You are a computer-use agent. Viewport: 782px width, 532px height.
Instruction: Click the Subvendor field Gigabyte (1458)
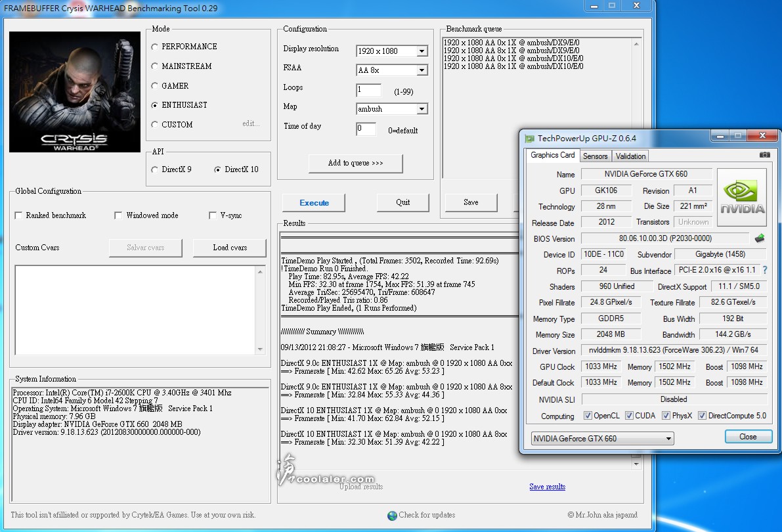[x=720, y=255]
